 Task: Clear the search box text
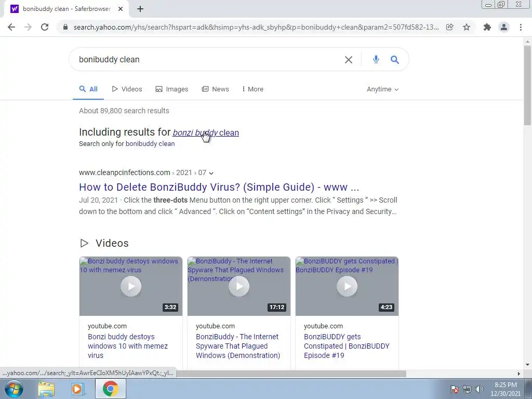(349, 60)
